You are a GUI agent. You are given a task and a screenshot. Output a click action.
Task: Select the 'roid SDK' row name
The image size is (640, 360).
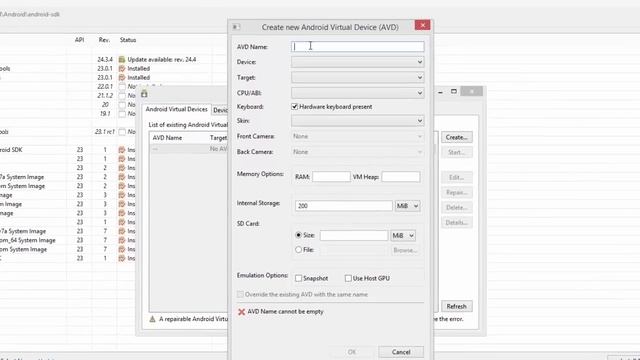(11, 150)
